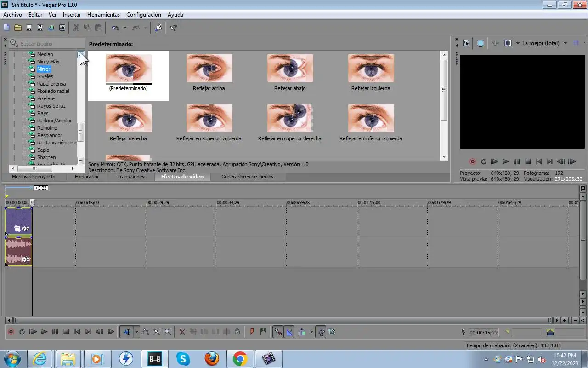Image resolution: width=588 pixels, height=368 pixels.
Task: Choose the Reflejar arriba preset thumbnail
Action: tap(209, 68)
